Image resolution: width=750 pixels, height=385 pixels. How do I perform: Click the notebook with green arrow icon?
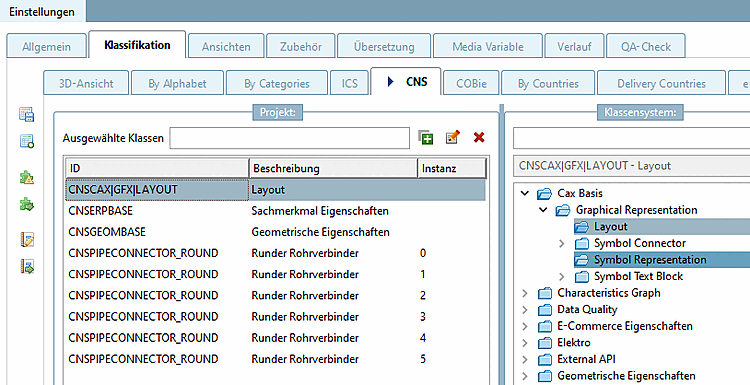tap(27, 266)
